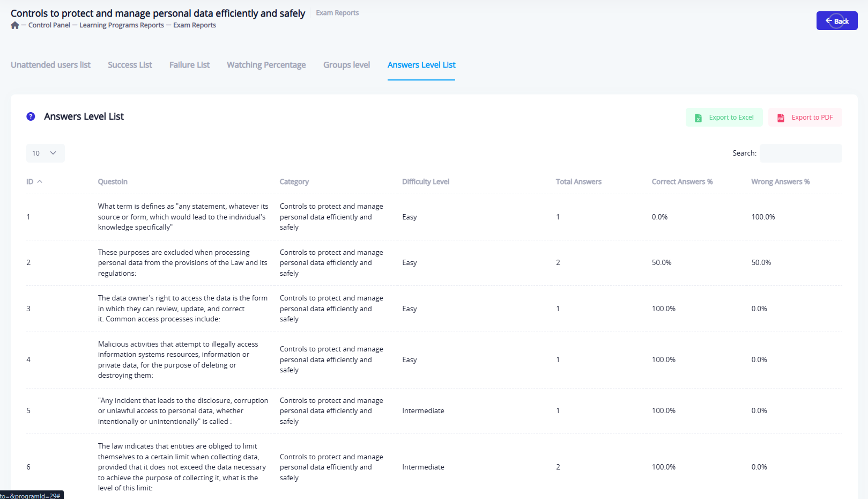Go to Control Panel via breadcrumb

[x=49, y=25]
